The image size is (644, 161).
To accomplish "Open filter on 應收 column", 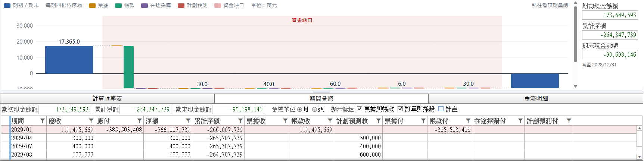I will click(91, 121).
